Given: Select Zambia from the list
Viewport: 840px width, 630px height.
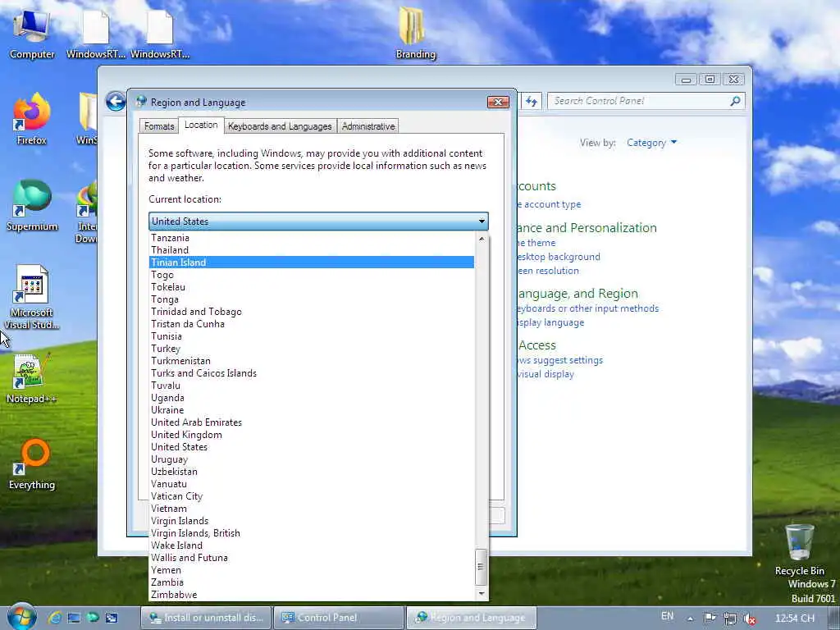Looking at the screenshot, I should click(x=311, y=583).
